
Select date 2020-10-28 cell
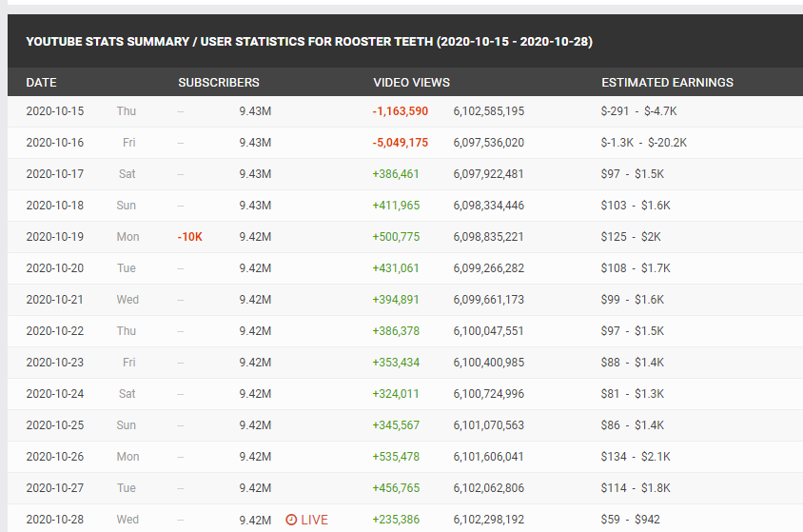[x=55, y=520]
